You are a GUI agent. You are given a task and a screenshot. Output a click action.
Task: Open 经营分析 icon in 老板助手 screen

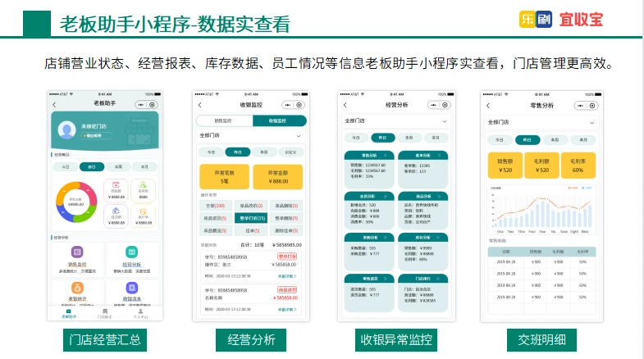tap(131, 252)
